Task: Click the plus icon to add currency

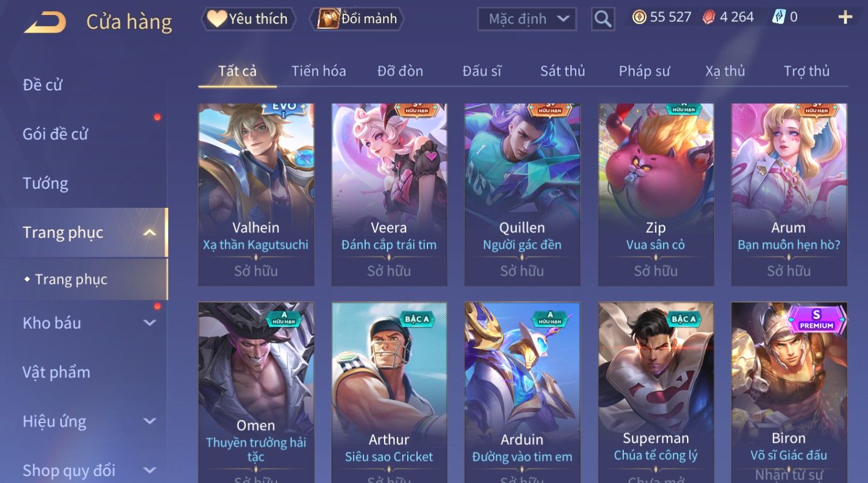Action: click(x=845, y=17)
